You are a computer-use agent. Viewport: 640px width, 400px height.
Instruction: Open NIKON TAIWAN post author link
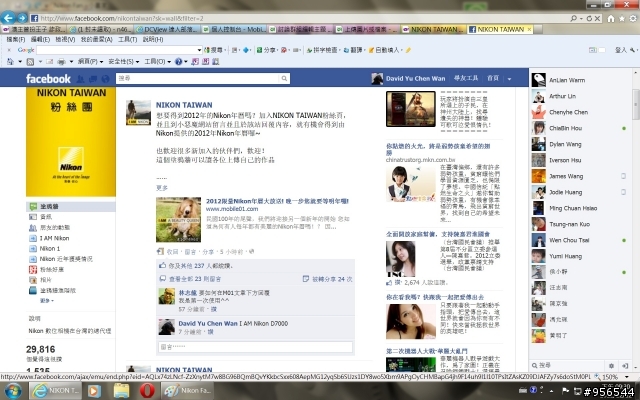pos(184,105)
